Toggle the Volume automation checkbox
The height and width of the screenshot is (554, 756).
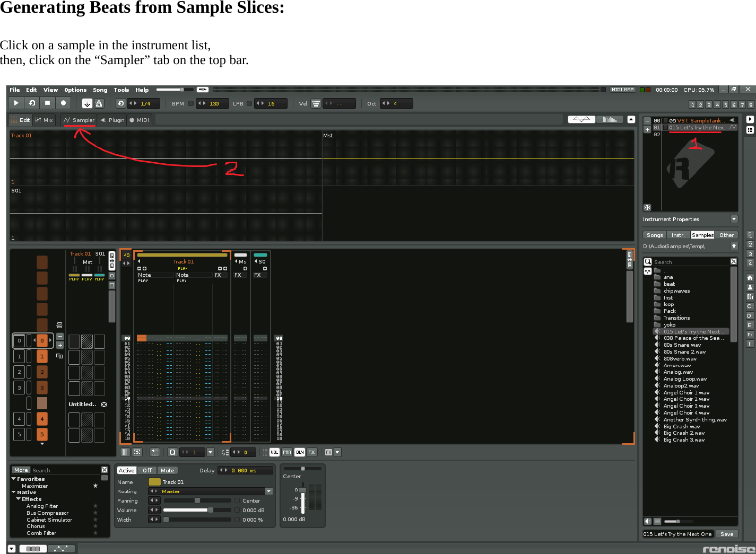click(x=237, y=510)
